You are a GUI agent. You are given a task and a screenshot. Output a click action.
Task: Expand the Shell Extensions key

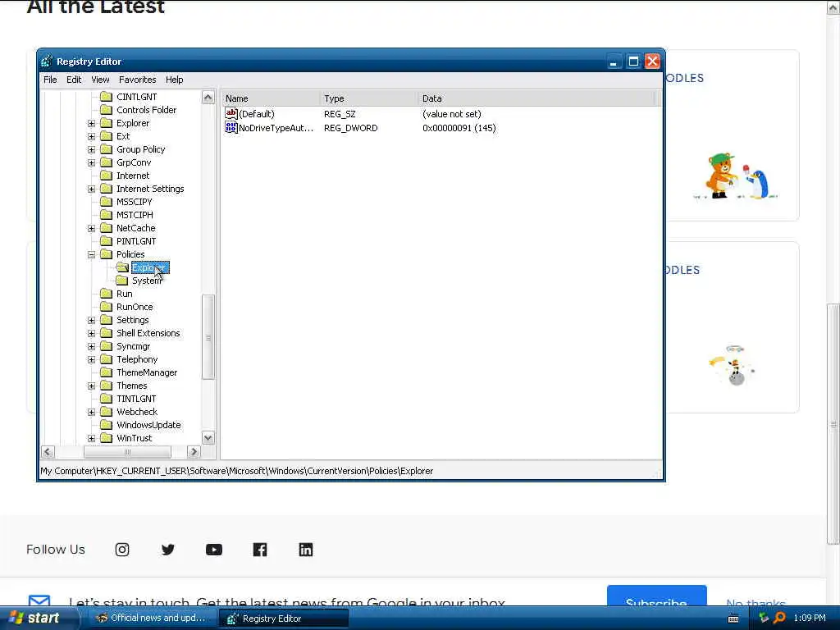(92, 333)
